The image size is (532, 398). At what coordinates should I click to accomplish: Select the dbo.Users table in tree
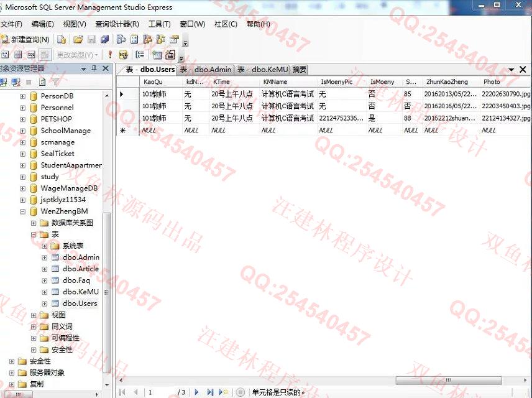80,303
